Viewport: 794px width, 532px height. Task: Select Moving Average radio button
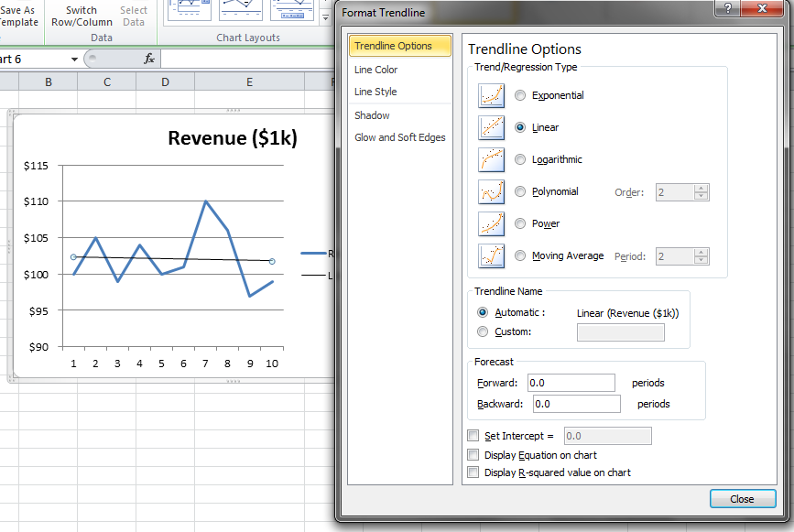520,255
